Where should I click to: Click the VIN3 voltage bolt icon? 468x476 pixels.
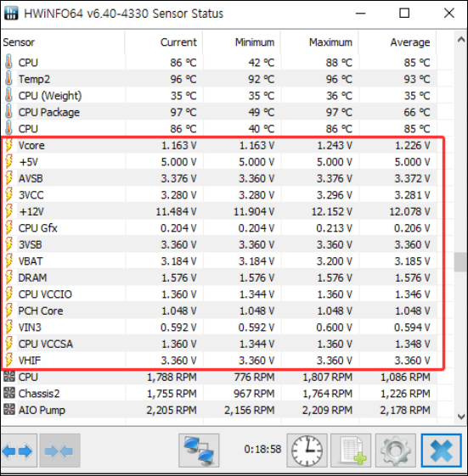tap(9, 328)
